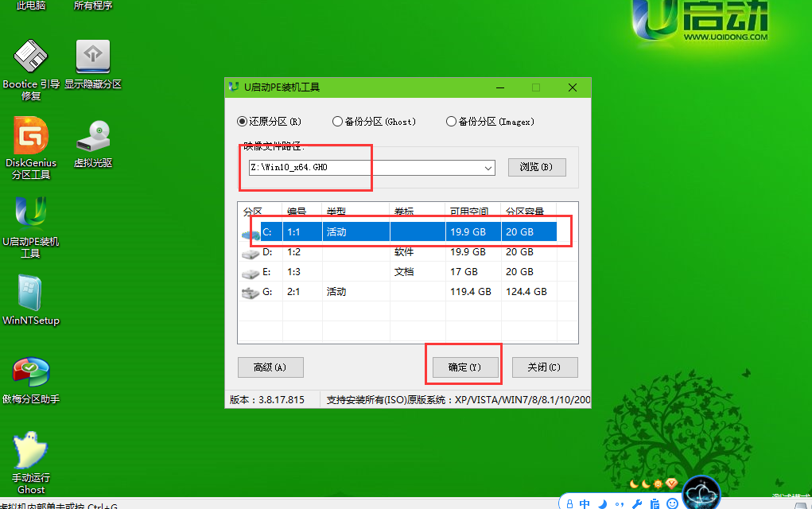
Task: Click the 17 GB free space cell
Action: click(464, 272)
